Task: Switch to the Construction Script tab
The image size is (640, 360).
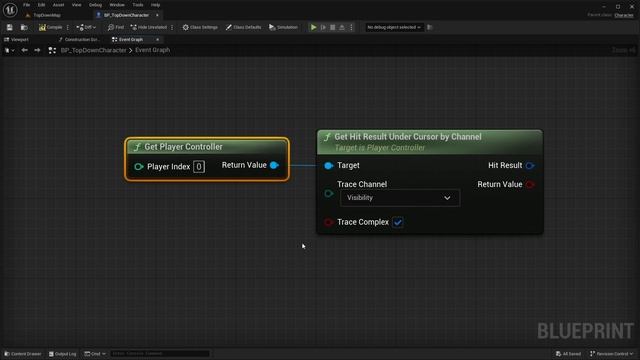Action: [x=79, y=40]
